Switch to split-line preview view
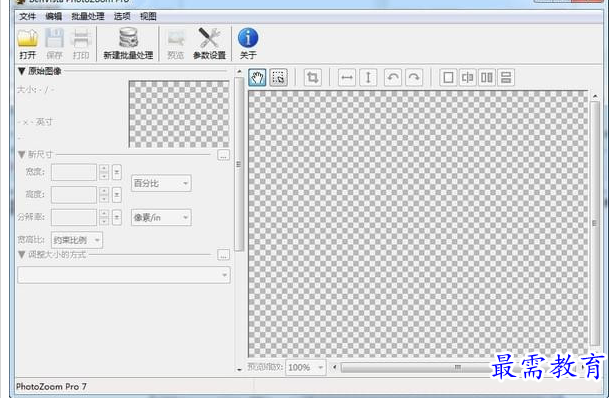The width and height of the screenshot is (613, 398). pyautogui.click(x=468, y=77)
